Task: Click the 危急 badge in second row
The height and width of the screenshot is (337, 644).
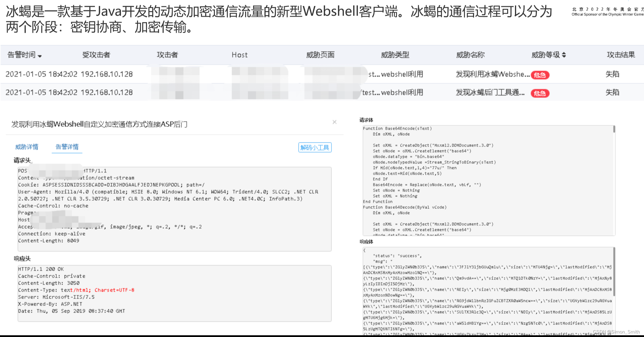Action: tap(540, 93)
